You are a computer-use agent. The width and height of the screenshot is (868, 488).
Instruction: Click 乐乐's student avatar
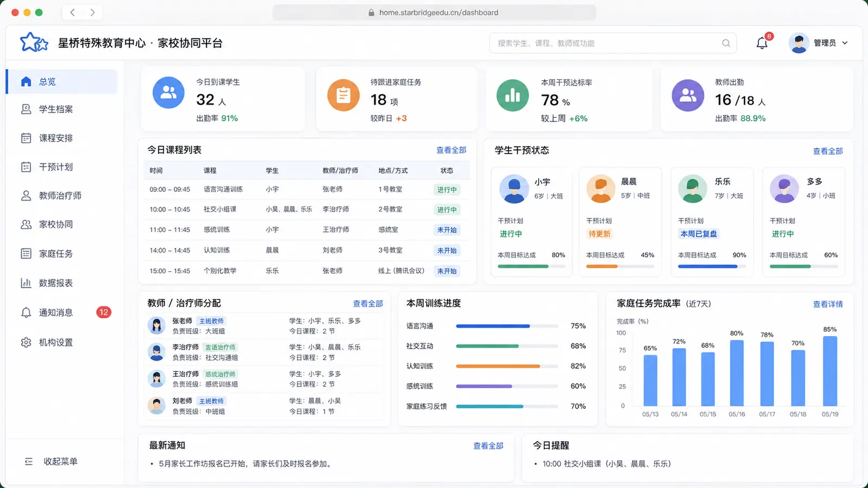point(693,189)
